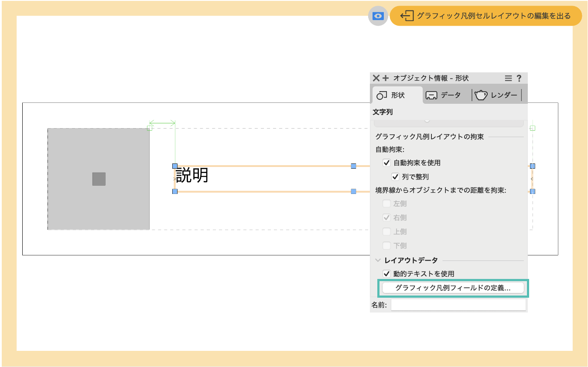Click the 名前 input field
Screen dimensions: 588x367
pyautogui.click(x=458, y=305)
